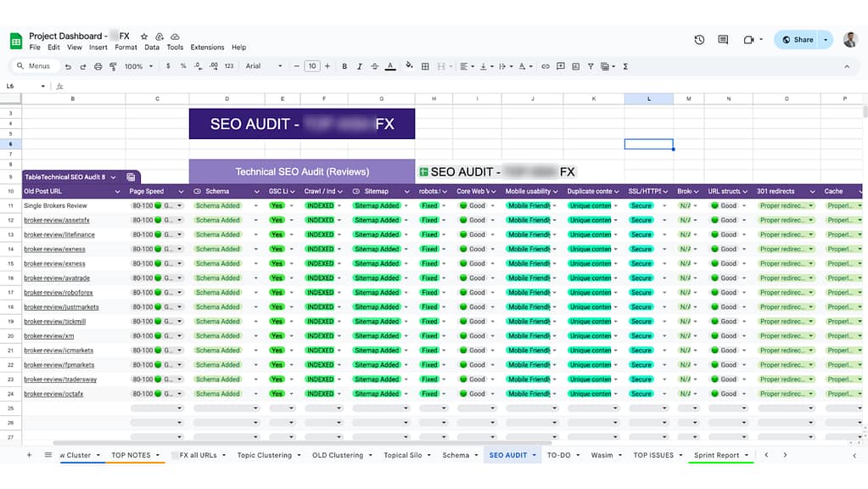
Task: Open the Print icon
Action: tap(98, 66)
